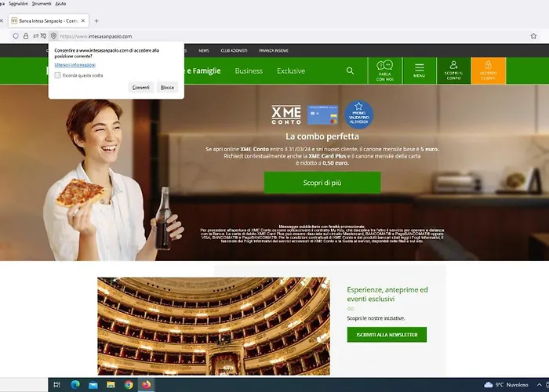Open the Segnalibri menu
This screenshot has height=392, width=549.
click(18, 3)
